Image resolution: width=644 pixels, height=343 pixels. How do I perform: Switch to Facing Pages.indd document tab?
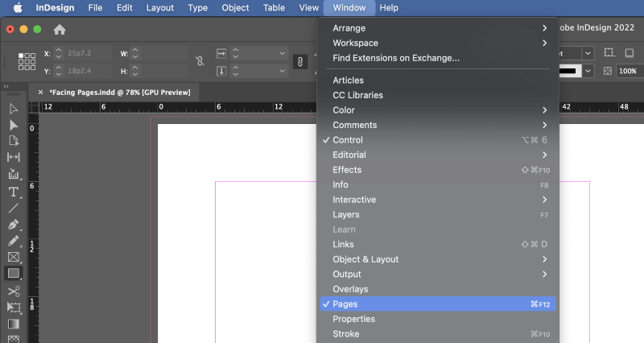[x=119, y=93]
